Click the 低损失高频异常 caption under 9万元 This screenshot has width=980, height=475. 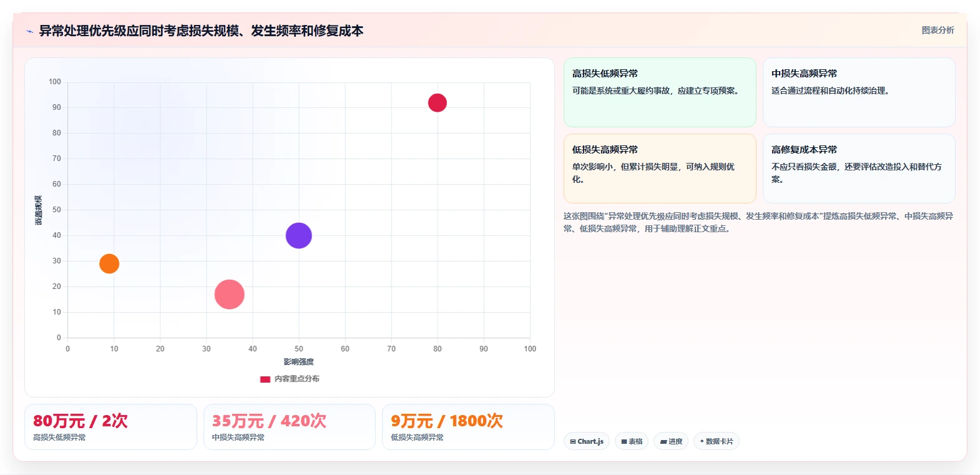417,438
